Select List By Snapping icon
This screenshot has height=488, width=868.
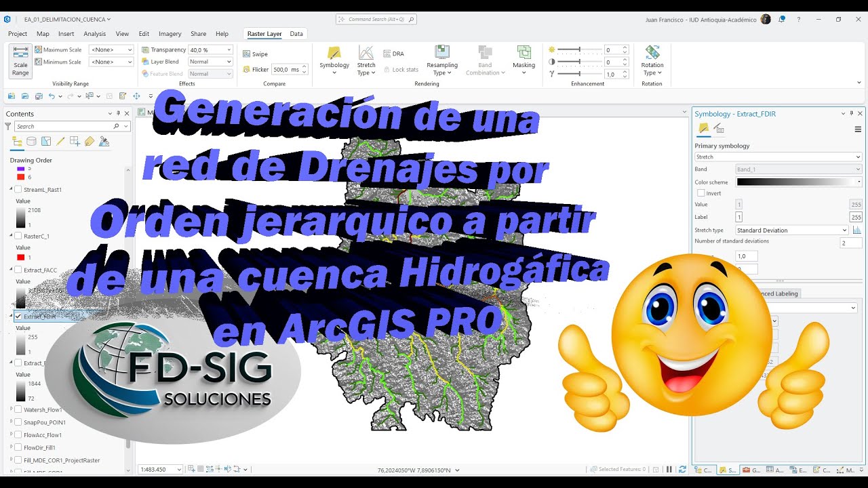pyautogui.click(x=75, y=142)
